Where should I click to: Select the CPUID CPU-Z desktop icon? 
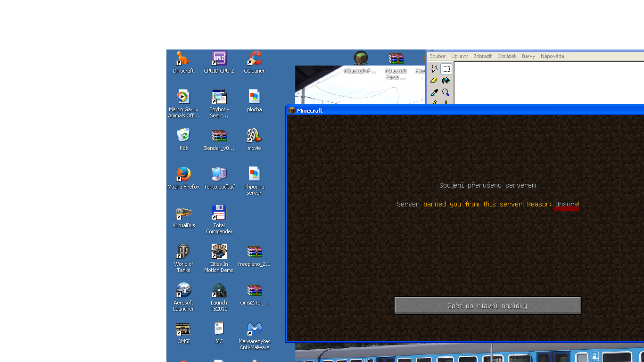219,62
